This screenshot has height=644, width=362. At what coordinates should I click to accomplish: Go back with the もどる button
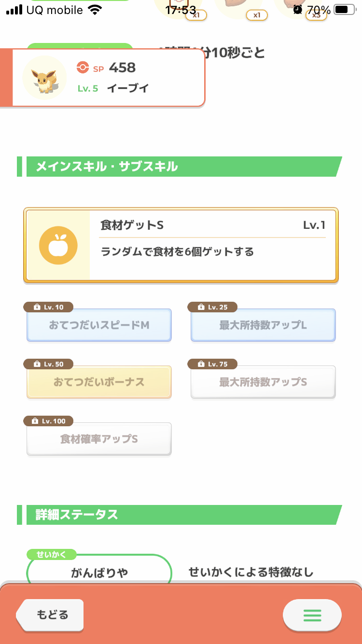point(50,615)
